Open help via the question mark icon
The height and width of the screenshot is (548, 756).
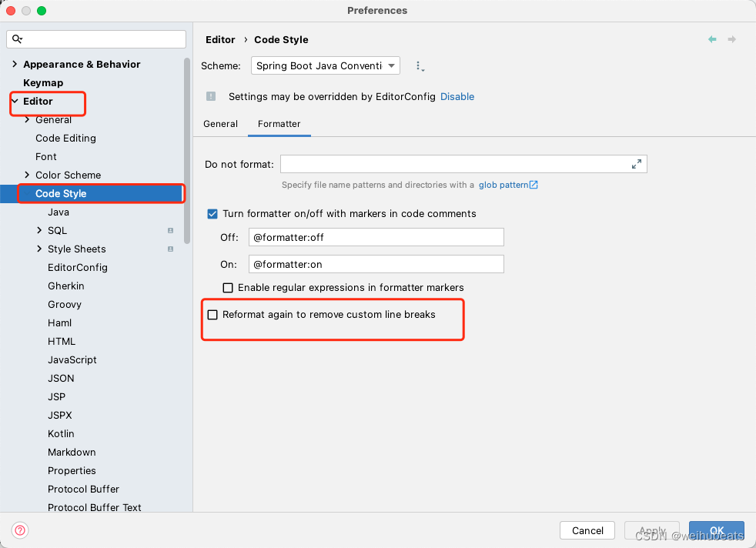point(20,530)
